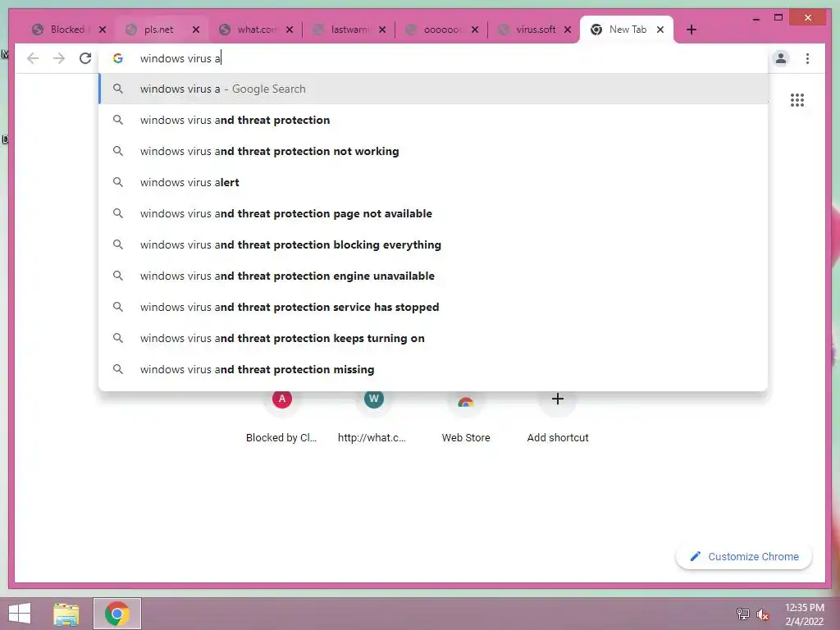Open Chrome's three-dot menu
This screenshot has width=840, height=630.
[807, 58]
